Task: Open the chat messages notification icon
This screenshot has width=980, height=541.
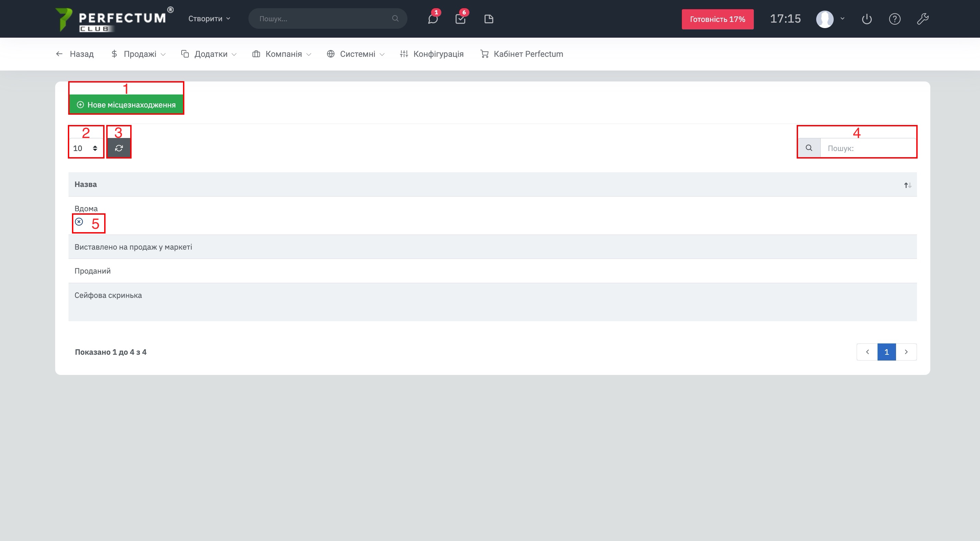Action: tap(432, 18)
